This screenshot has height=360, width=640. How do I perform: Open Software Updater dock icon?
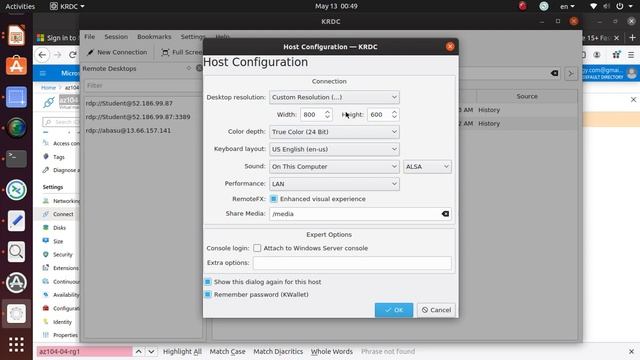(x=16, y=282)
